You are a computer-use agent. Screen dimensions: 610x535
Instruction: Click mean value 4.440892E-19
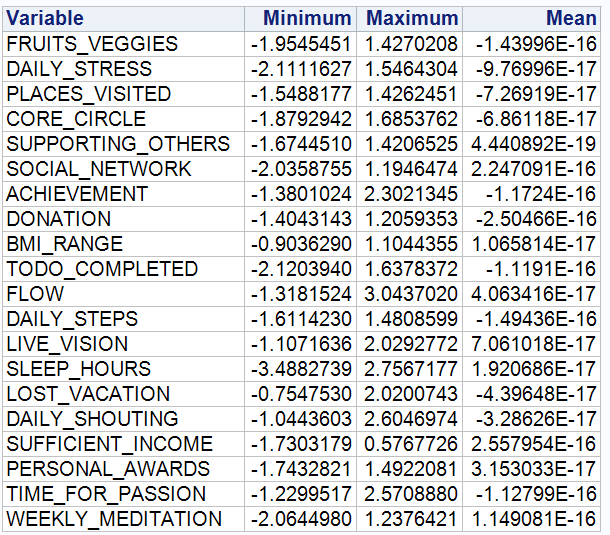click(531, 144)
